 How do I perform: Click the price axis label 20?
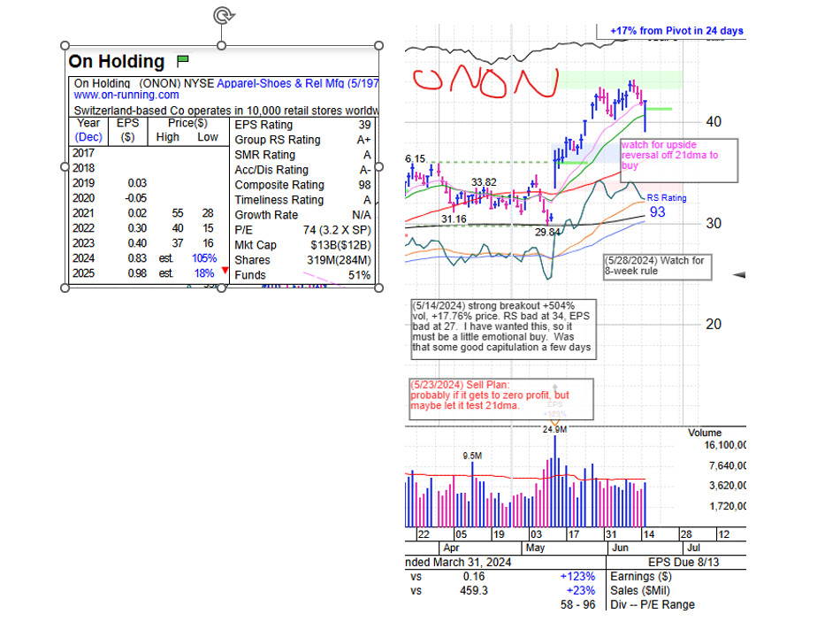pyautogui.click(x=714, y=325)
